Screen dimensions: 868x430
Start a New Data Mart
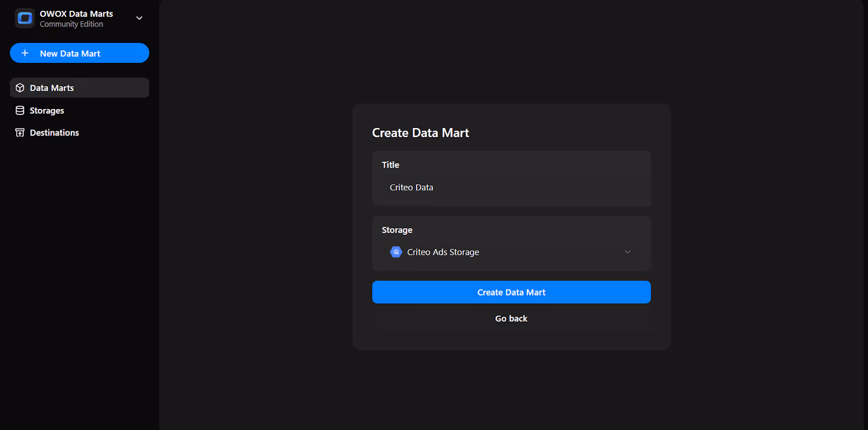(79, 53)
